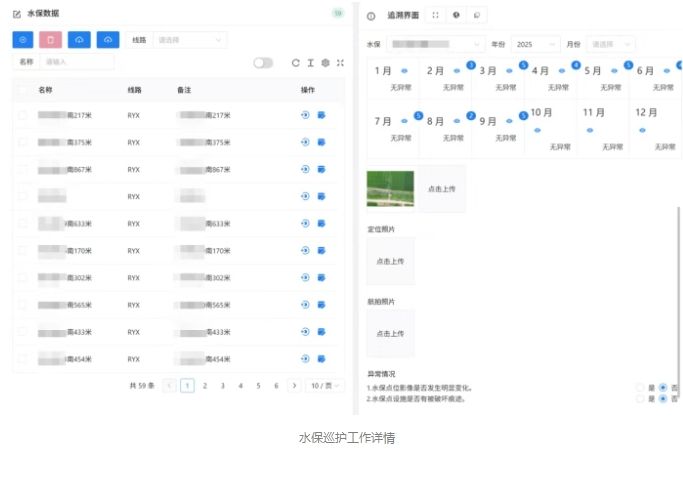Select the 10月 month cell
683x497 pixels.
point(551,129)
